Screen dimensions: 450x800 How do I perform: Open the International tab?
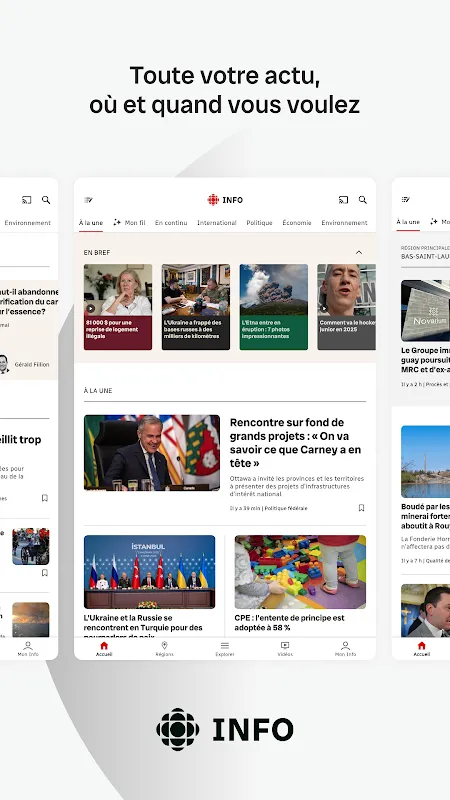coord(217,223)
